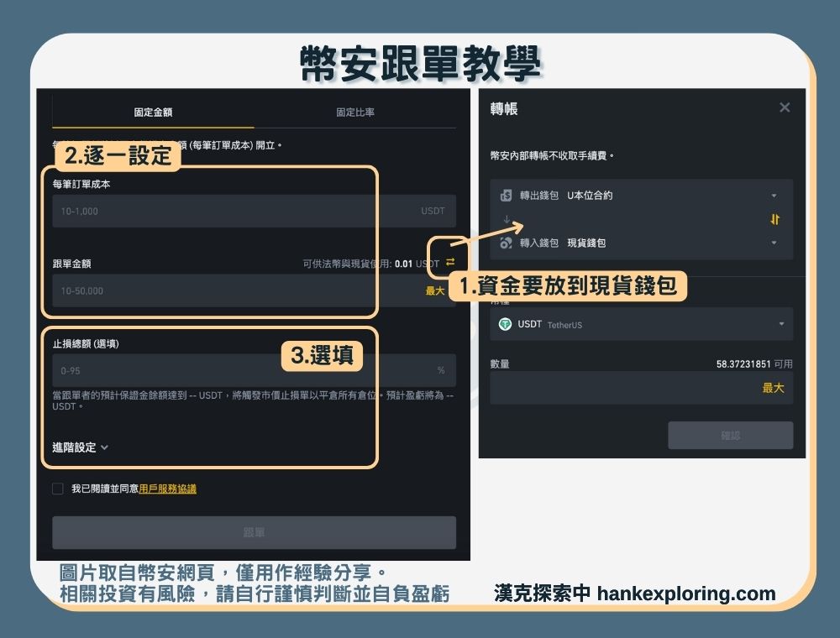Click the 58.37231851 可用 balance text
840x638 pixels.
754,364
